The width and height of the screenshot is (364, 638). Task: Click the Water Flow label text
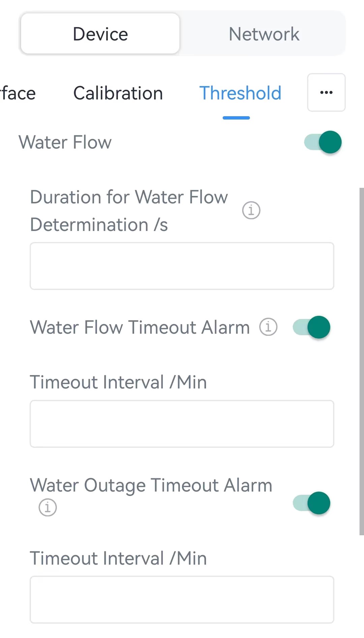pos(65,142)
